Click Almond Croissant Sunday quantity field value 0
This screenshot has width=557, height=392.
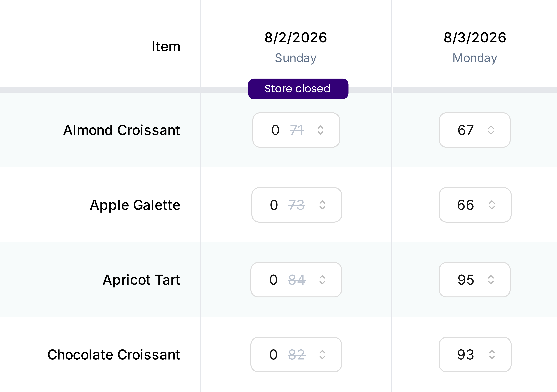click(275, 130)
